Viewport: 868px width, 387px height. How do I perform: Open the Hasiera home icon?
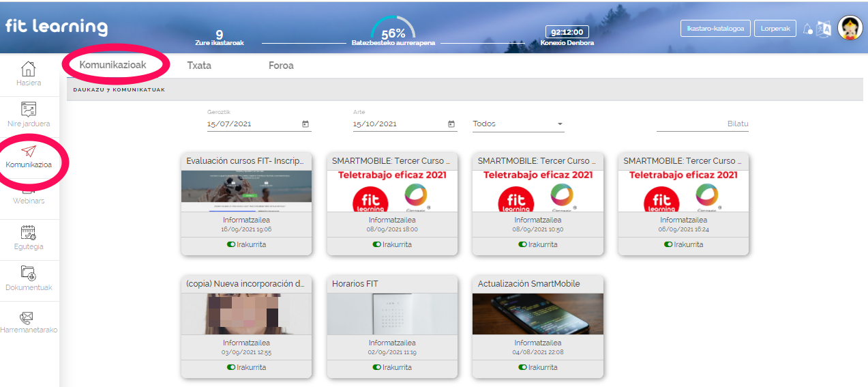(28, 69)
